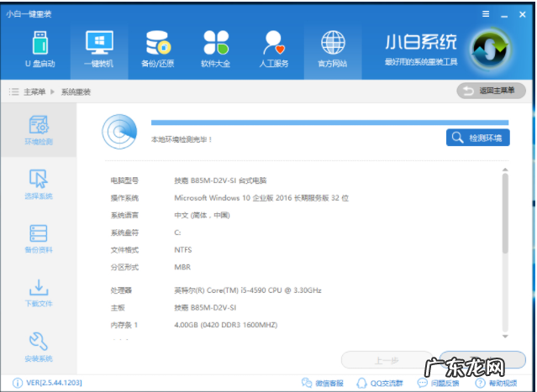
Task: Click 主菜单 in the breadcrumb
Action: [x=34, y=91]
